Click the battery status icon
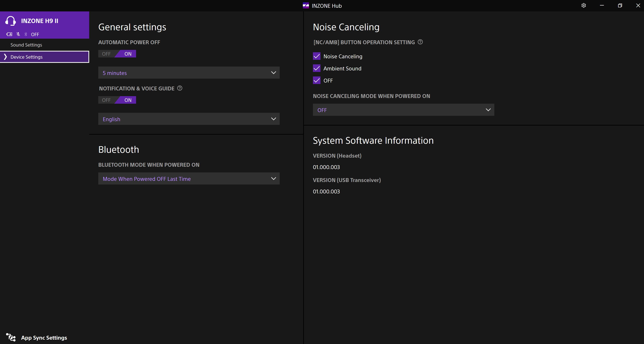Viewport: 644px width, 344px height. pos(9,34)
